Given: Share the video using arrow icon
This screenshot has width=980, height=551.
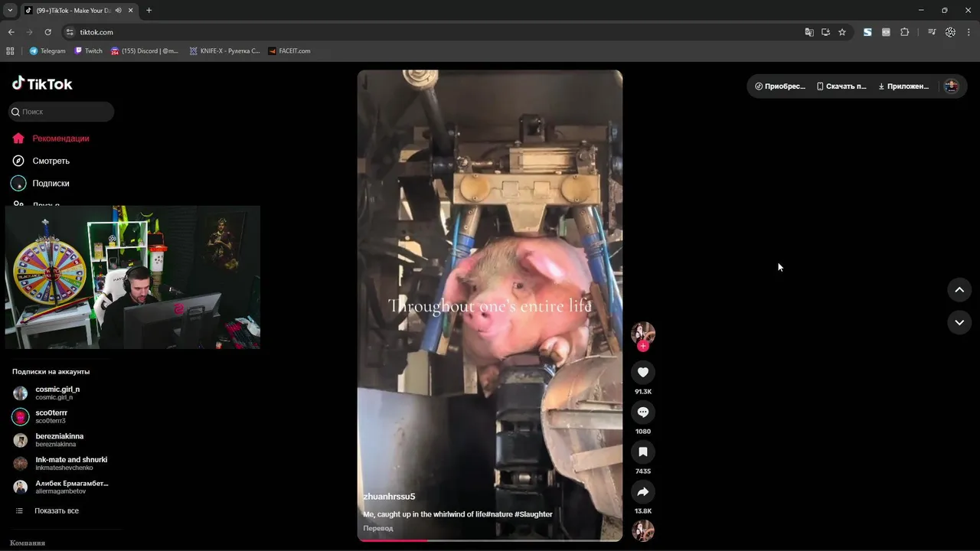Looking at the screenshot, I should point(643,492).
